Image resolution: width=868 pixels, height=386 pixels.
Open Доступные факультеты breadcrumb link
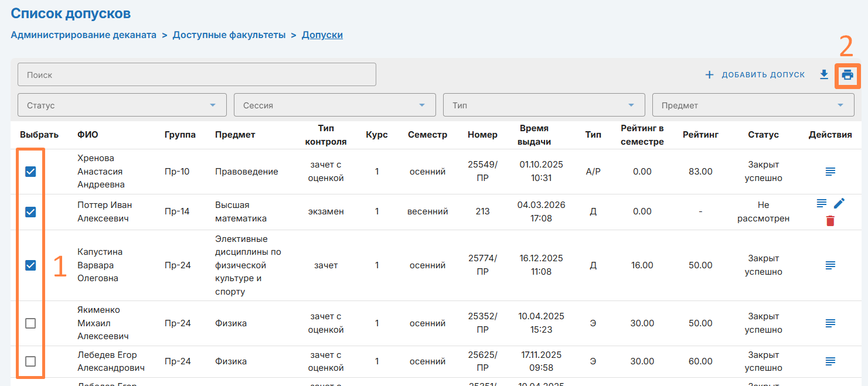(x=229, y=35)
